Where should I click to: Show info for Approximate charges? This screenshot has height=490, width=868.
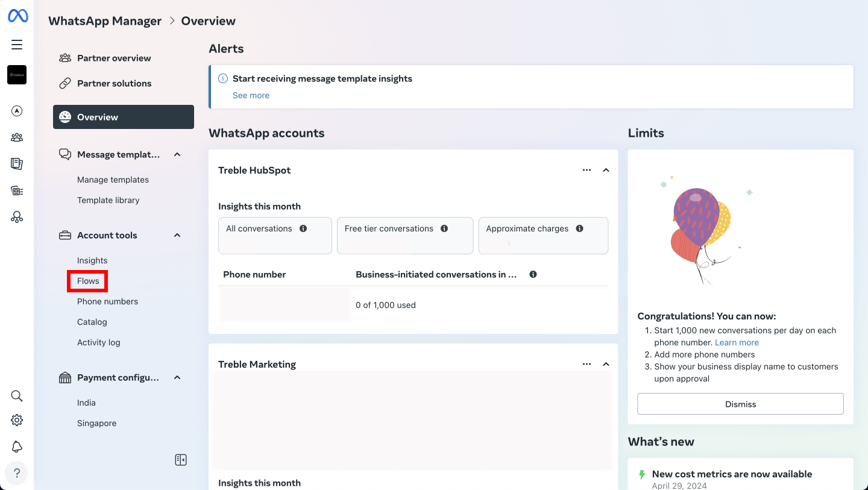pyautogui.click(x=579, y=228)
